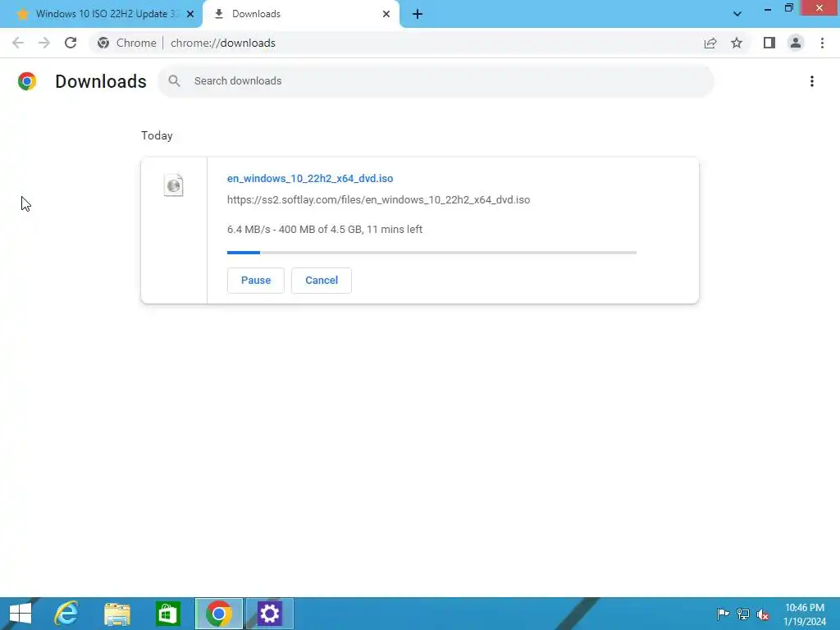Open the Windows Start button
840x630 pixels.
point(21,614)
